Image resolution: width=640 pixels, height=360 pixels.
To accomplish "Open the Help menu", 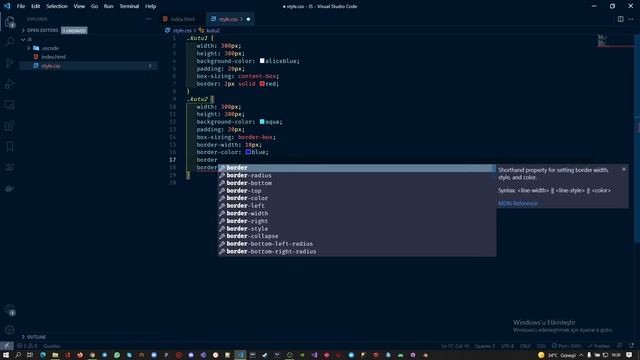I will click(151, 6).
